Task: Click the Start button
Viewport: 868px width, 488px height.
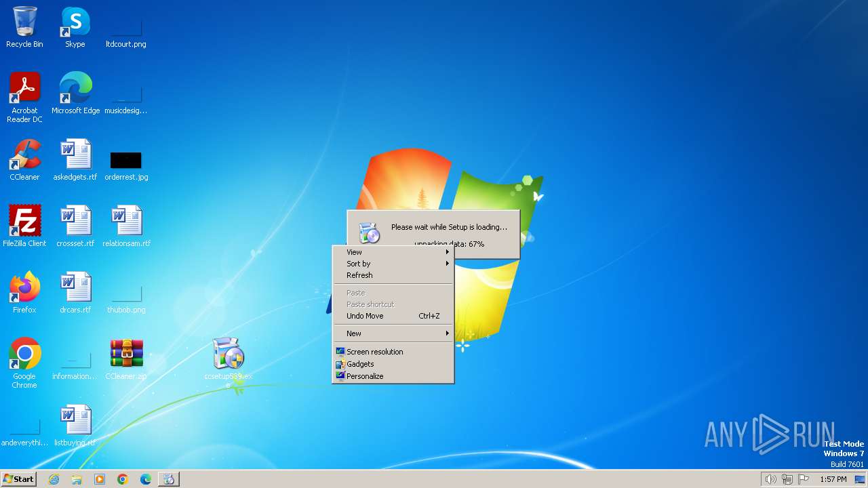Action: [x=18, y=479]
